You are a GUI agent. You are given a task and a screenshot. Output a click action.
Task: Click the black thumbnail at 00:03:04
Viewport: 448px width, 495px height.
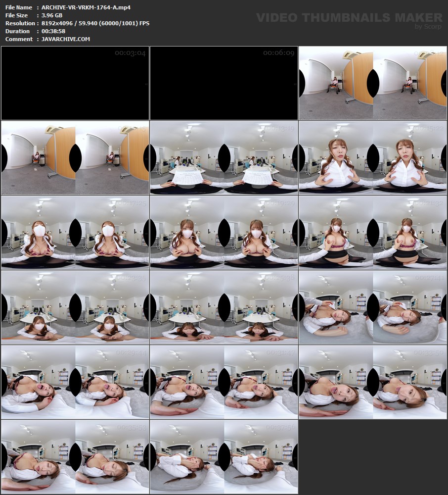(75, 83)
